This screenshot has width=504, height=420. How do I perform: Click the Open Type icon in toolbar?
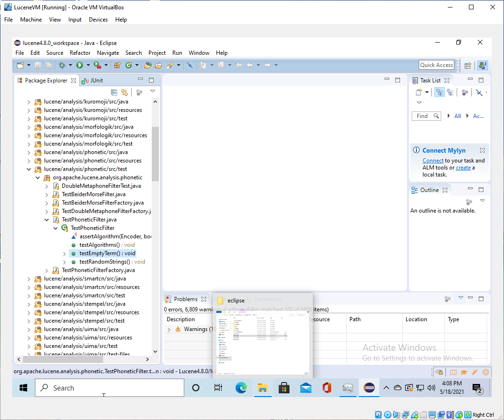click(148, 65)
